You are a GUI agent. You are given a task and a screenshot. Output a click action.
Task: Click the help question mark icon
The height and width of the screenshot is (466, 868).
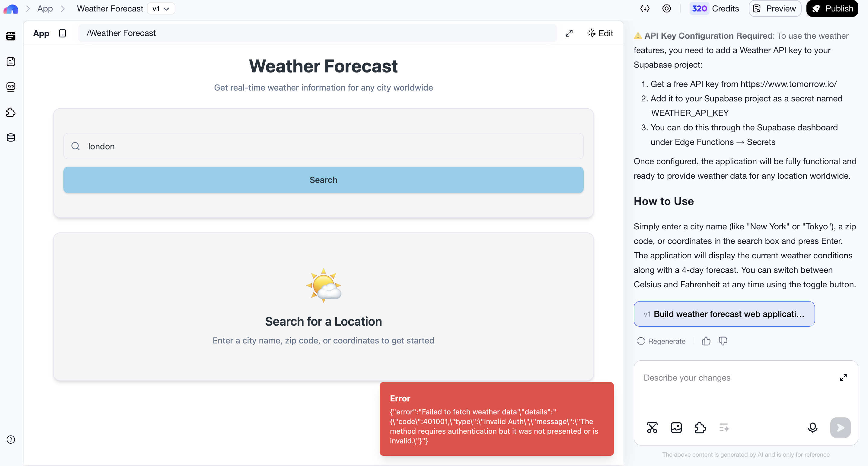click(x=11, y=439)
